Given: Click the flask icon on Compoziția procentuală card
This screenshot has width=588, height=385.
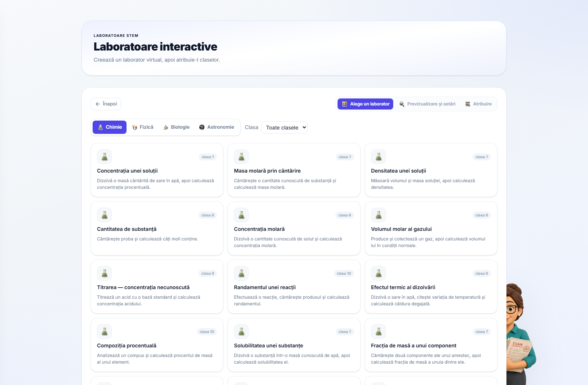Looking at the screenshot, I should 104,332.
